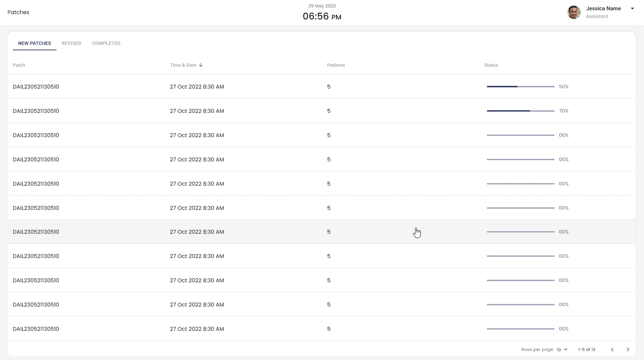Expand the user account dropdown arrow
Image resolution: width=644 pixels, height=360 pixels.
pyautogui.click(x=632, y=9)
